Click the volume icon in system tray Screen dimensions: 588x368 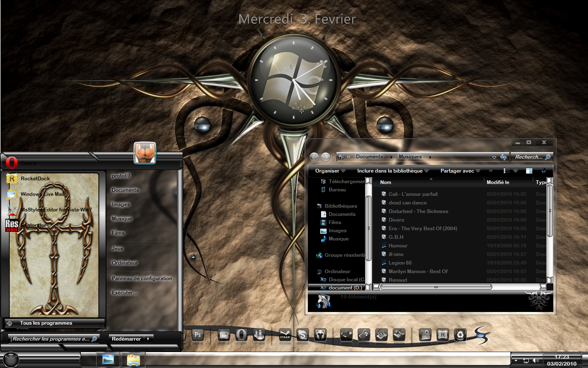click(535, 360)
